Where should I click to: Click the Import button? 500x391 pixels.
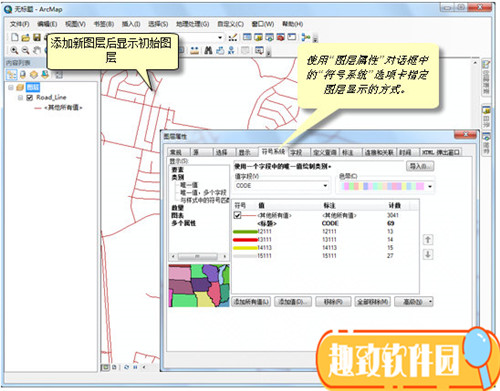pos(420,166)
